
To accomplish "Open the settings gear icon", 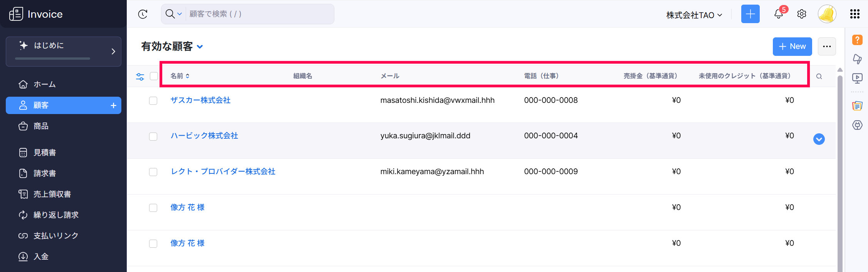I will click(801, 14).
